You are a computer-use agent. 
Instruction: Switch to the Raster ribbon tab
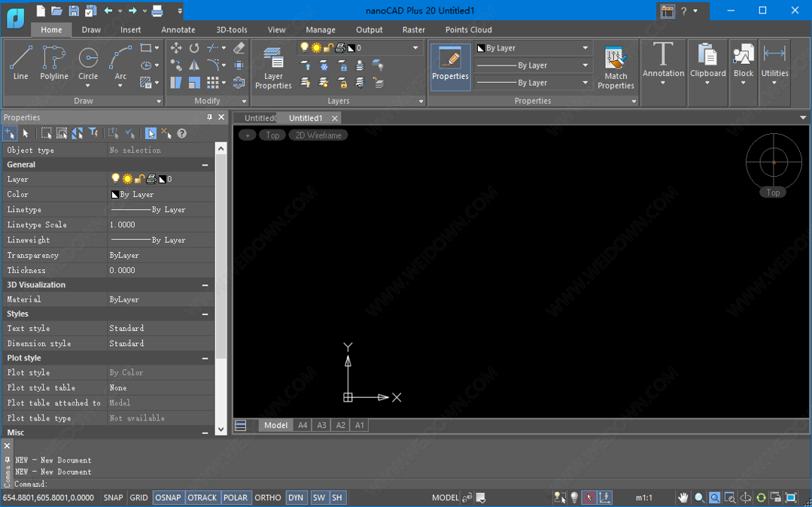pos(414,29)
